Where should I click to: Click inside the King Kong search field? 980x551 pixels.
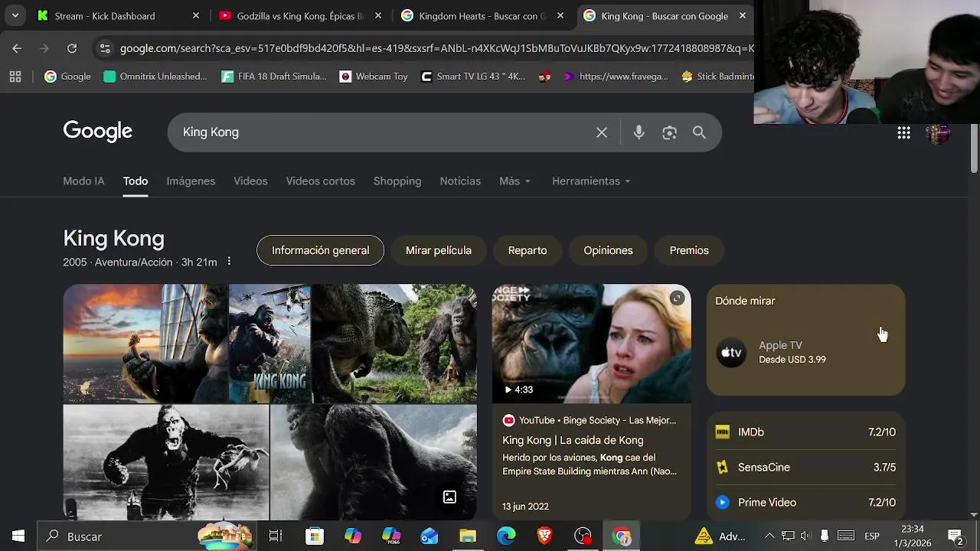tap(383, 132)
